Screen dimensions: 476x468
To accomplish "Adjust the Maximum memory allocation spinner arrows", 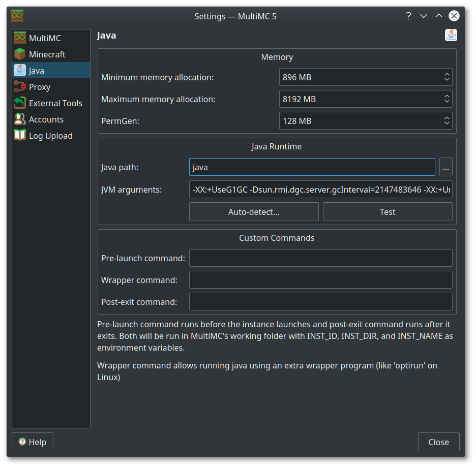I will [447, 99].
